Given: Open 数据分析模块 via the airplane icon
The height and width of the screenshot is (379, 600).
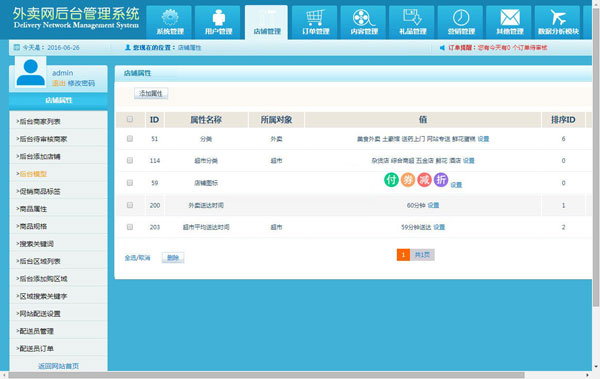Looking at the screenshot, I should point(558,18).
